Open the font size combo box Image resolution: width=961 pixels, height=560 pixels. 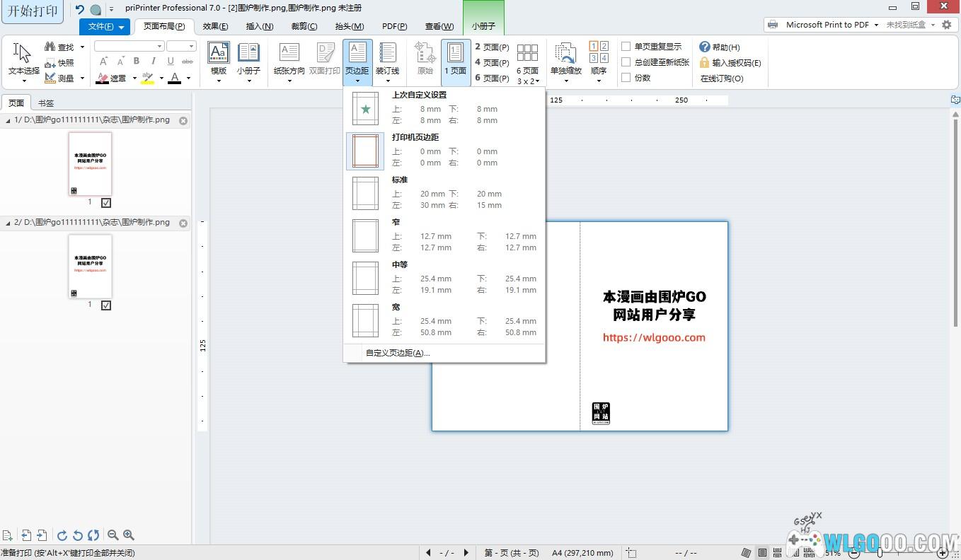pos(181,46)
